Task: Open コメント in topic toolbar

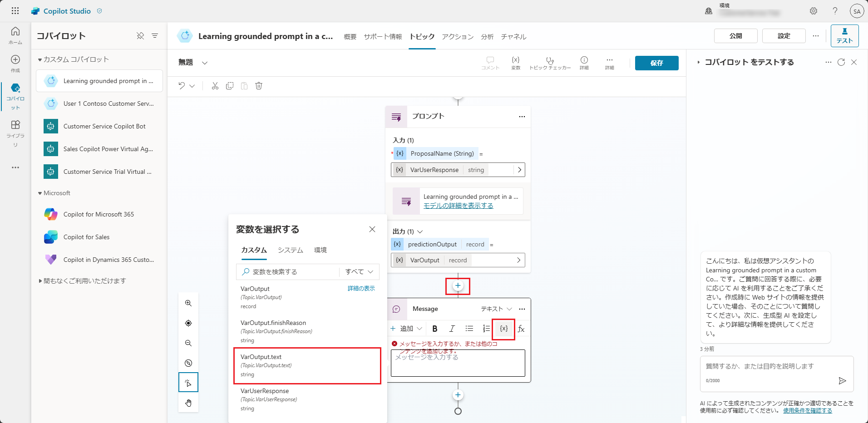Action: (x=490, y=63)
